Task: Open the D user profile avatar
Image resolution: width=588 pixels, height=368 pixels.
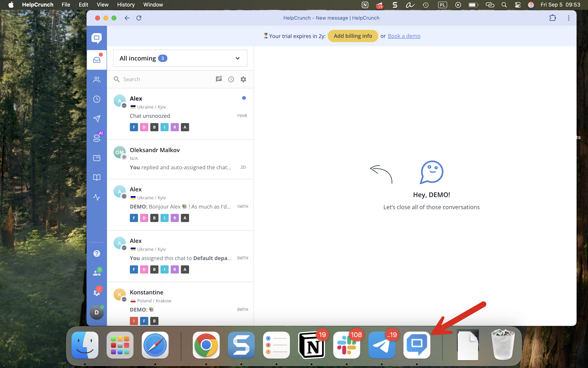Action: [x=97, y=312]
